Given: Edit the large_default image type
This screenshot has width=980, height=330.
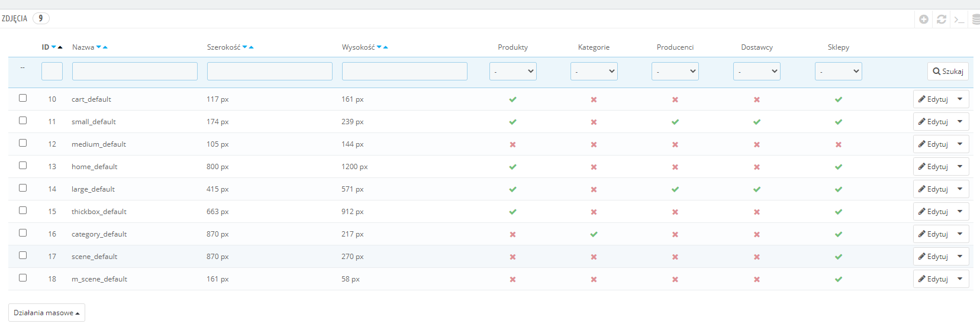Looking at the screenshot, I should pos(933,189).
